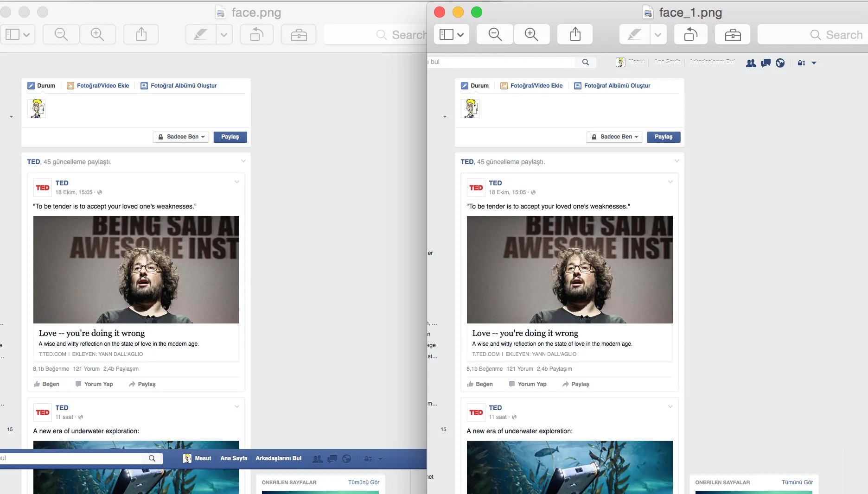Click Yorum Yap under Love post in face_1.png
Viewport: 868px width, 494px height.
pos(528,384)
